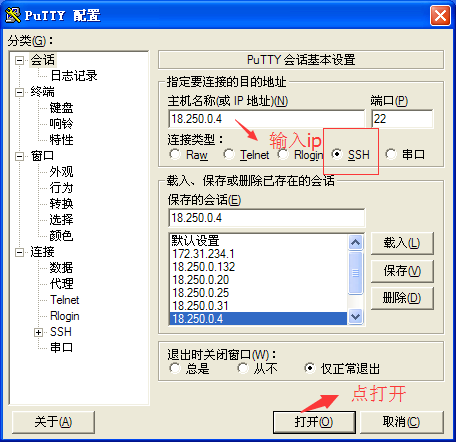Select session 172.31.234.1 in list

pos(258,254)
